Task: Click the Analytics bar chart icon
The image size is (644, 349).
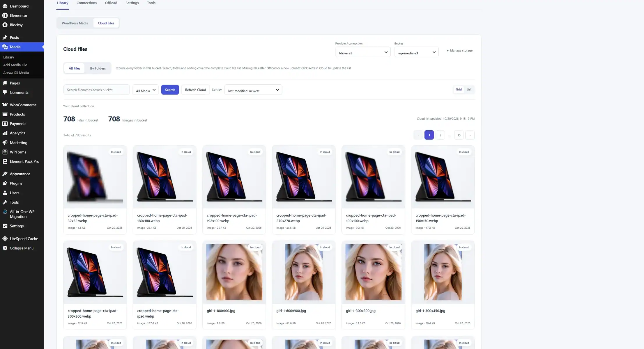Action: pos(5,133)
